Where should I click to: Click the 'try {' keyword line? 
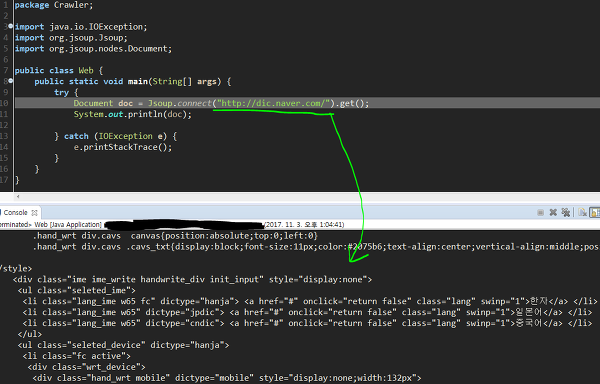click(x=66, y=92)
